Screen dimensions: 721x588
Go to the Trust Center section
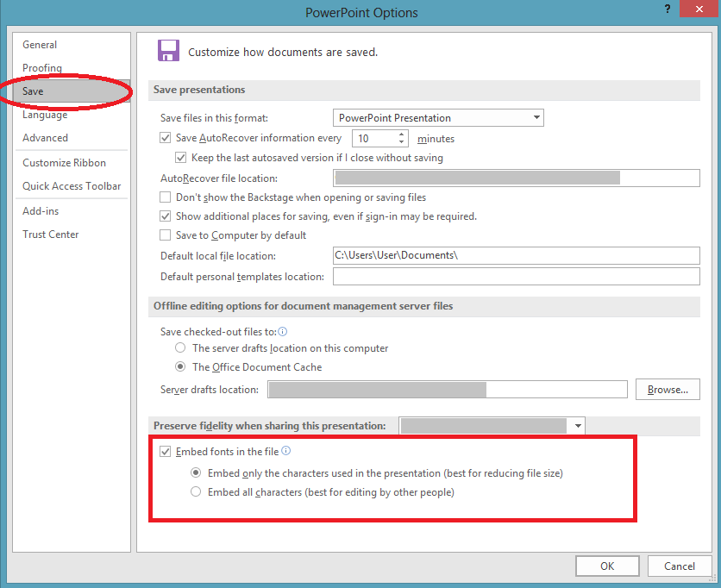point(50,235)
